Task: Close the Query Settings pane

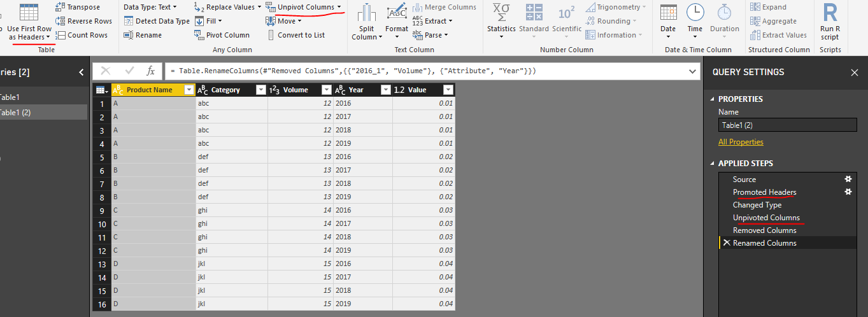Action: 855,73
